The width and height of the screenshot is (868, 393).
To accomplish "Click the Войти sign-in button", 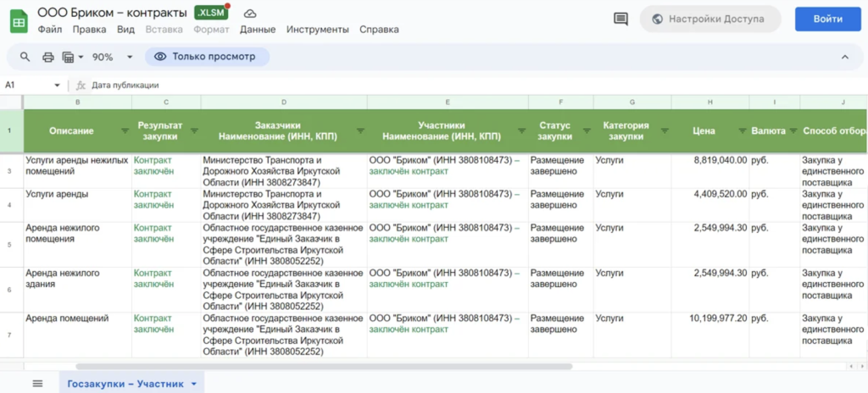I will (x=827, y=19).
